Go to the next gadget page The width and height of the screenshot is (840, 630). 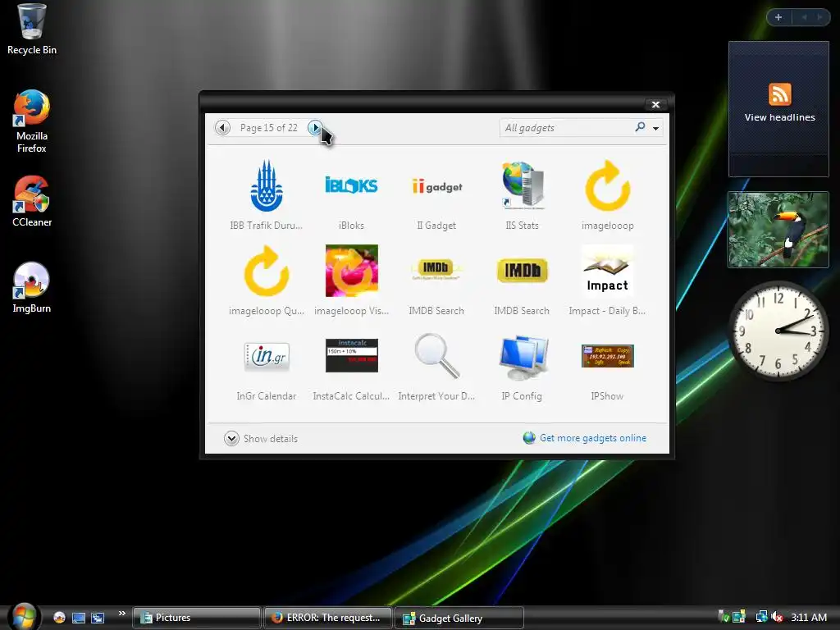[x=315, y=127]
